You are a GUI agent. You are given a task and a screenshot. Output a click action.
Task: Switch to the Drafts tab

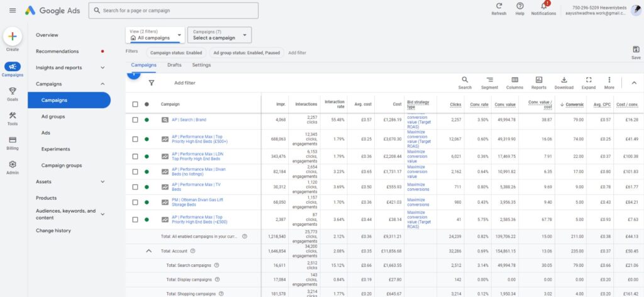[x=174, y=65]
